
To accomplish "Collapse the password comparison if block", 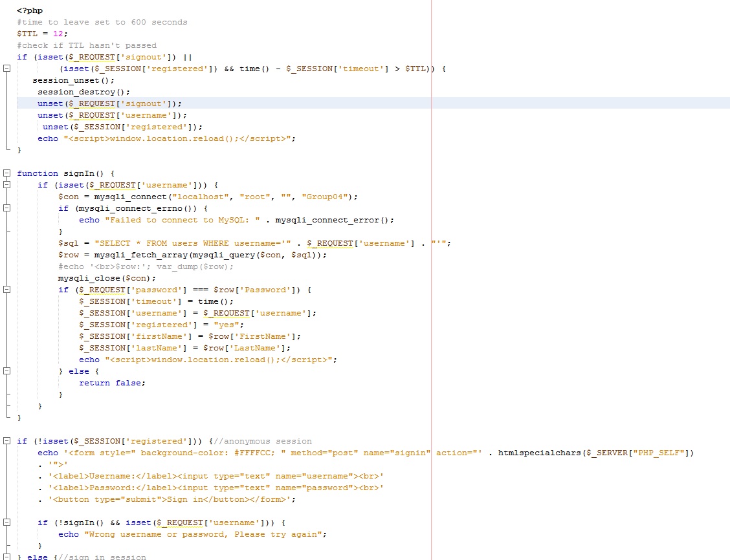I will coord(6,290).
